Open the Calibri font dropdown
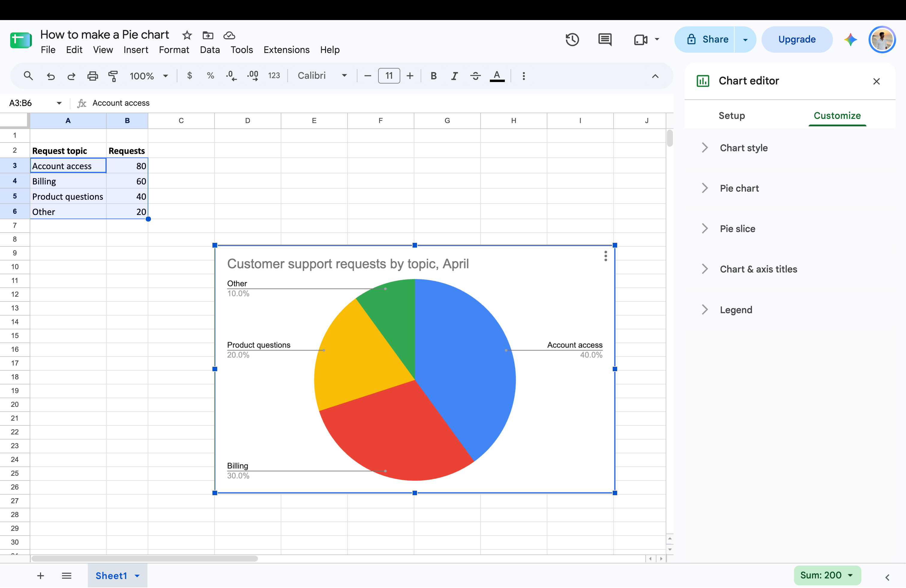This screenshot has height=588, width=906. click(322, 76)
